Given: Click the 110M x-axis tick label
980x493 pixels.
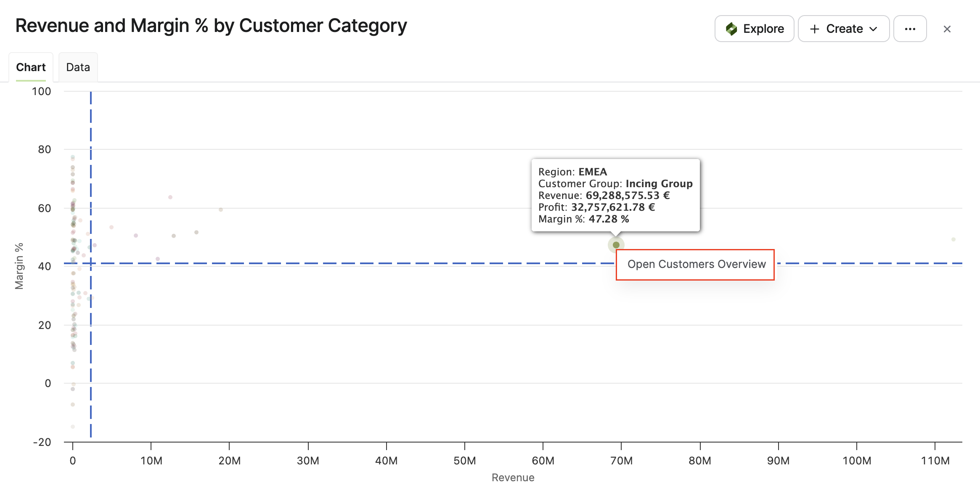Looking at the screenshot, I should pyautogui.click(x=935, y=461).
